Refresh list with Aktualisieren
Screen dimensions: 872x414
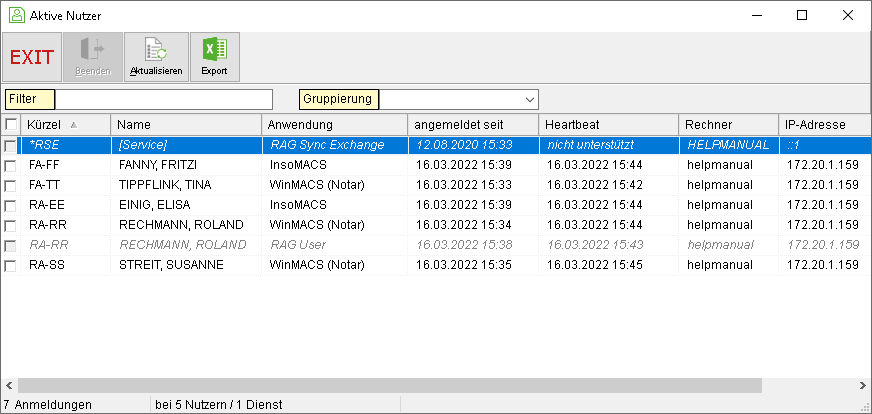coord(156,57)
